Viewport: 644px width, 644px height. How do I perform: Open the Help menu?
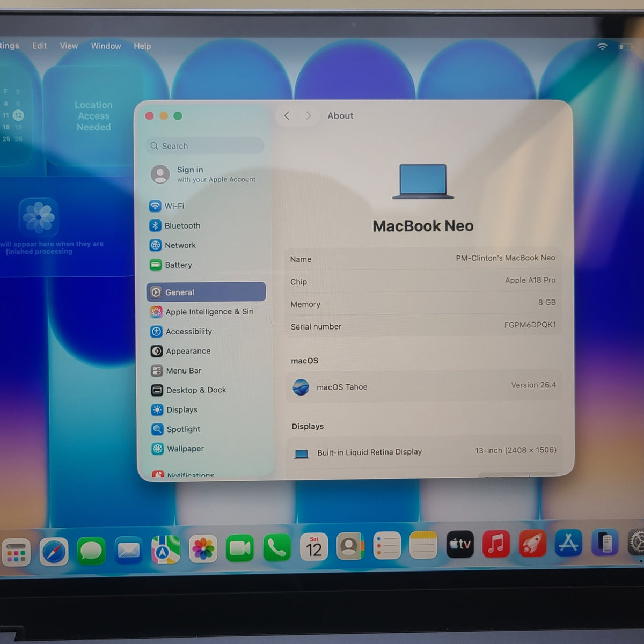pyautogui.click(x=142, y=46)
